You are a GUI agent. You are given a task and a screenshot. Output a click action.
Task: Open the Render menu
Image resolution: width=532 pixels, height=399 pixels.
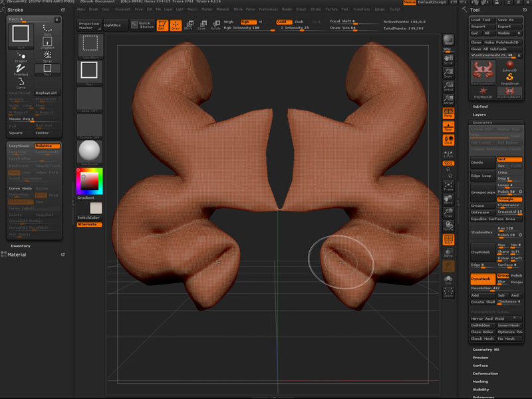[x=287, y=9]
